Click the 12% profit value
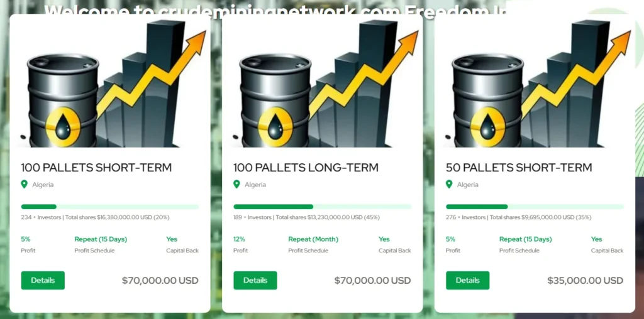This screenshot has width=644, height=319. 239,239
